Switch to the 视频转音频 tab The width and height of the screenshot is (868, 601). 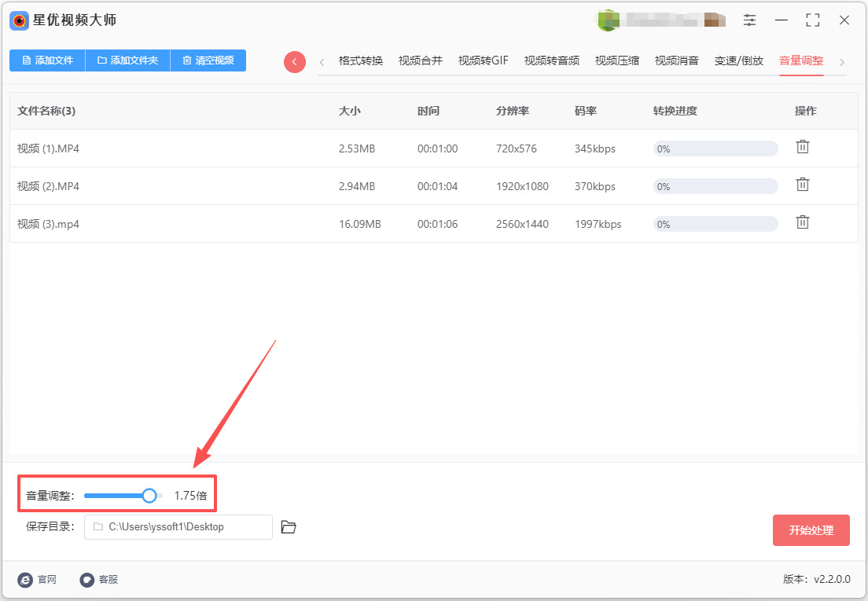(552, 60)
